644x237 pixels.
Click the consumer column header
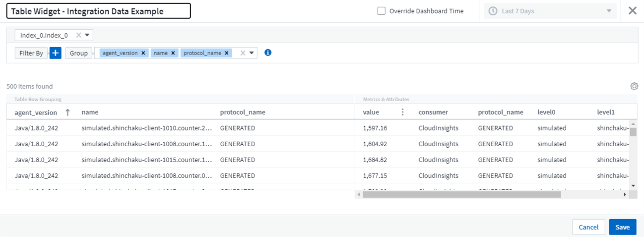[433, 112]
